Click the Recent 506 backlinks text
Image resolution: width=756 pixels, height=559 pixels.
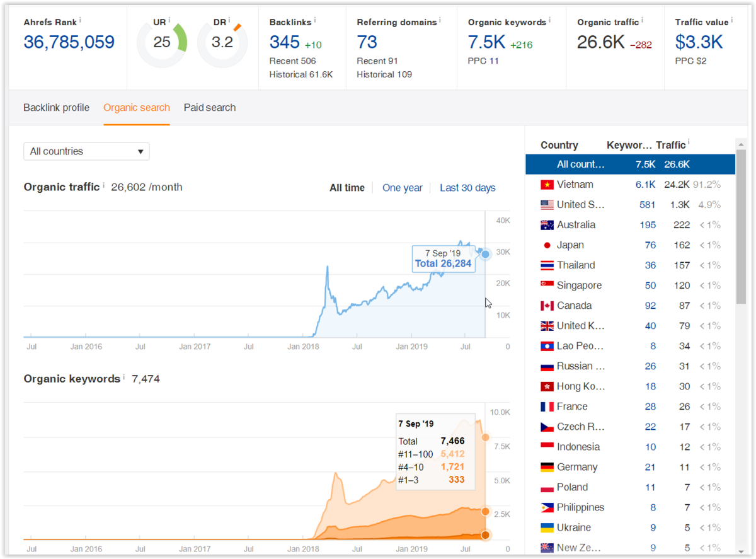click(293, 61)
